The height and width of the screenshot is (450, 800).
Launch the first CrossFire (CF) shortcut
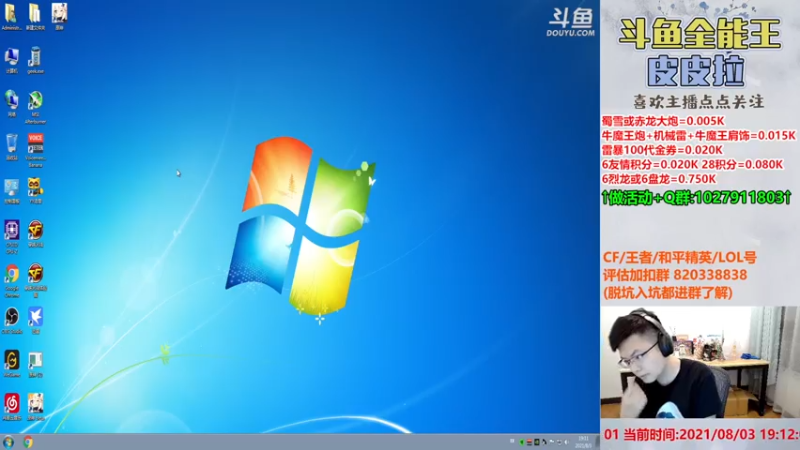click(35, 234)
